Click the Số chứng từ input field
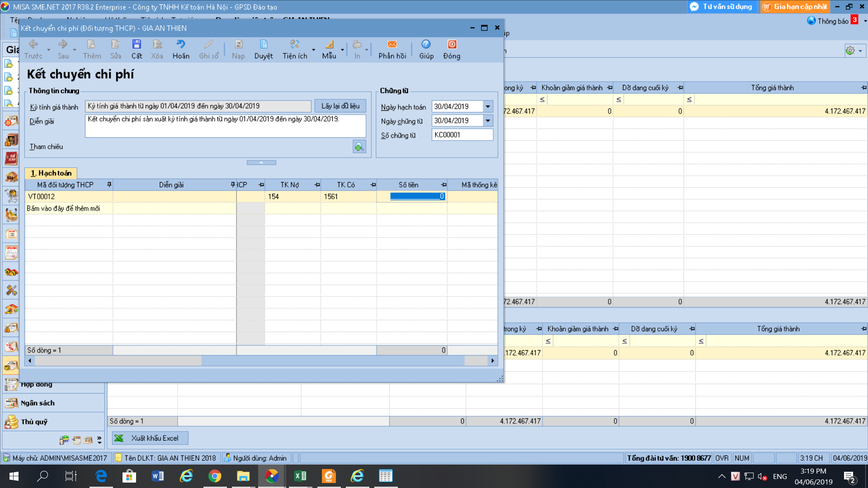This screenshot has height=488, width=868. click(x=462, y=135)
